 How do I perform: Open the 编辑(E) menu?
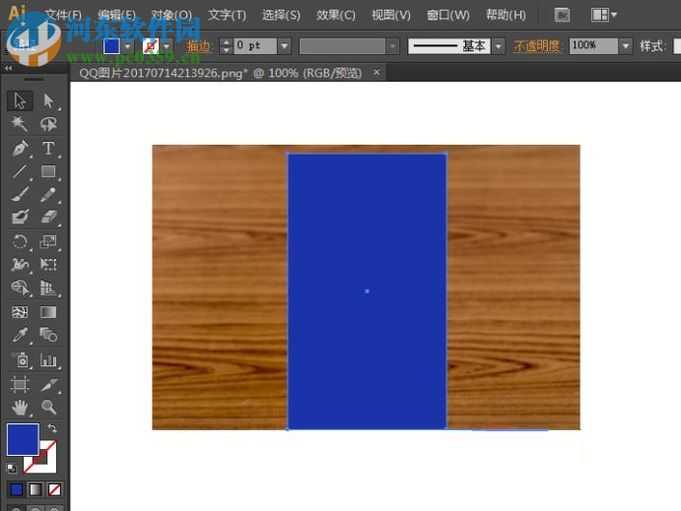point(116,16)
